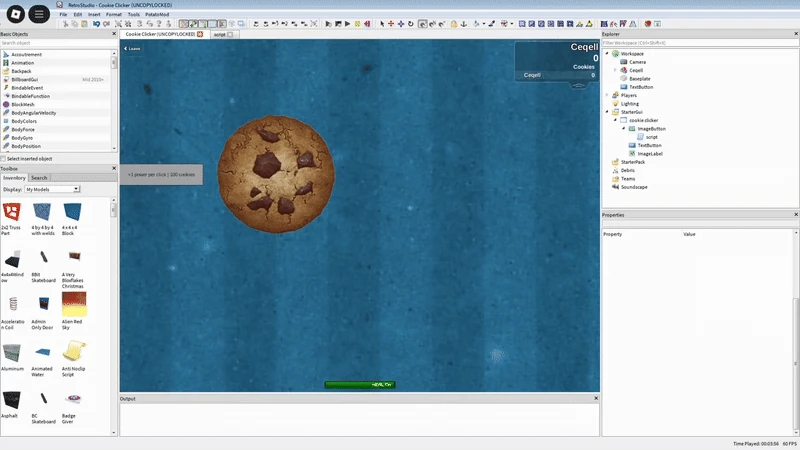Expand the Players node in Explorer
800x450 pixels.
point(607,95)
